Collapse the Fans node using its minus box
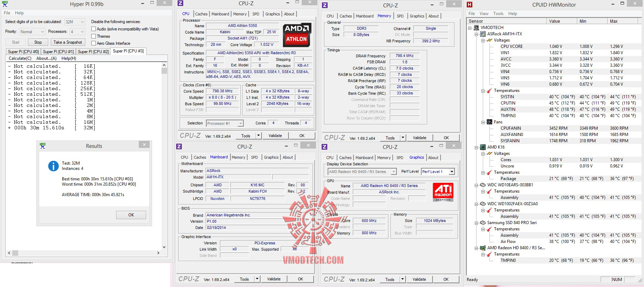Viewport: 644px width, 287px height. [483, 122]
